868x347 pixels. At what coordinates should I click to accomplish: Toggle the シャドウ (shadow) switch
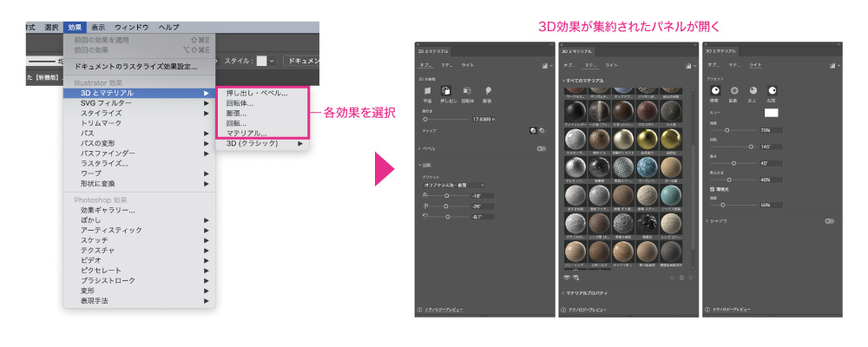829,221
